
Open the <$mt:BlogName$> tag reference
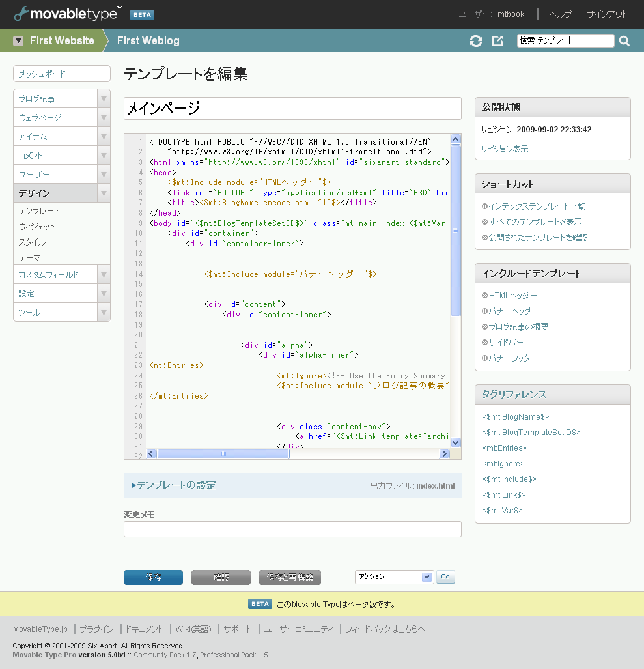click(516, 417)
